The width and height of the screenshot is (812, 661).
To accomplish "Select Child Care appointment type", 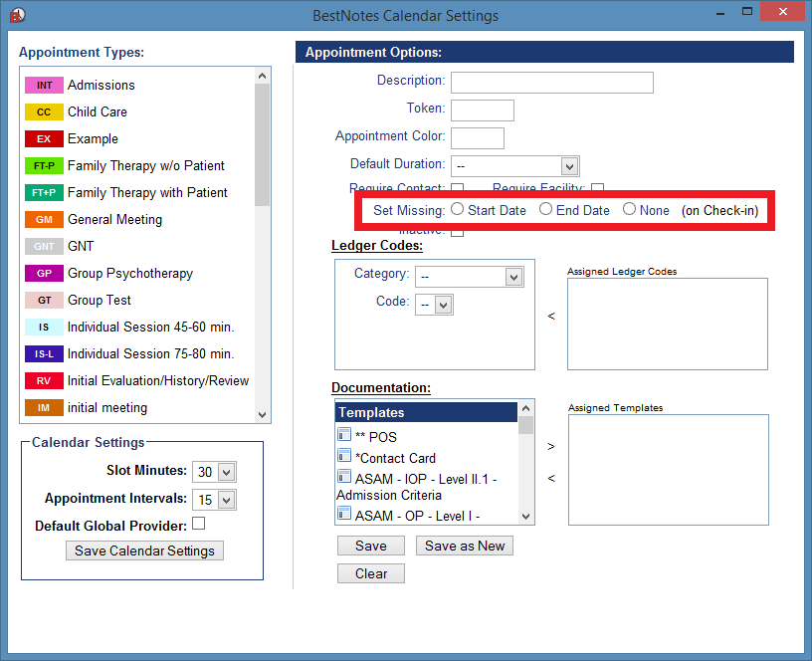I will 98,111.
